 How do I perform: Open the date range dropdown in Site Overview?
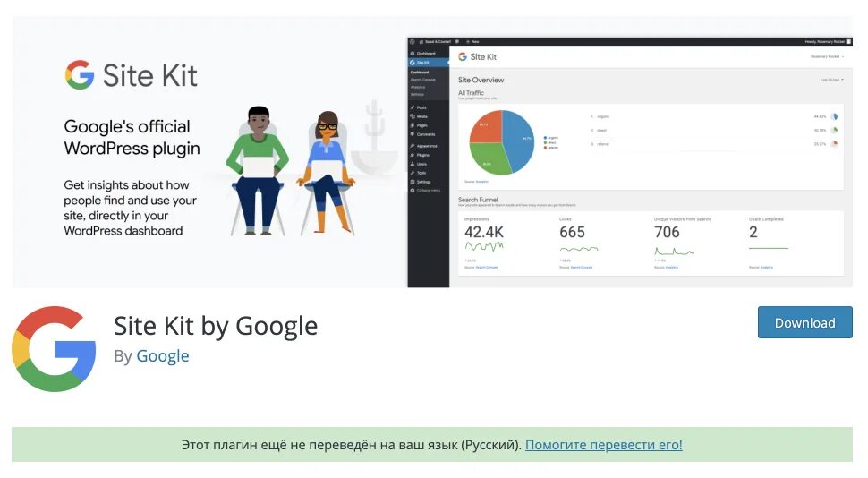point(832,80)
